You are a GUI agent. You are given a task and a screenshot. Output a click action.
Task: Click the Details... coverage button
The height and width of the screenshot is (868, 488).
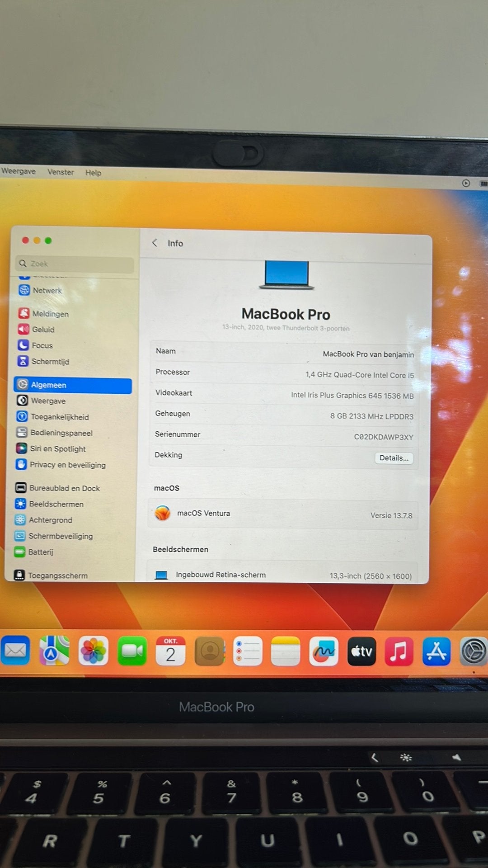click(x=394, y=458)
